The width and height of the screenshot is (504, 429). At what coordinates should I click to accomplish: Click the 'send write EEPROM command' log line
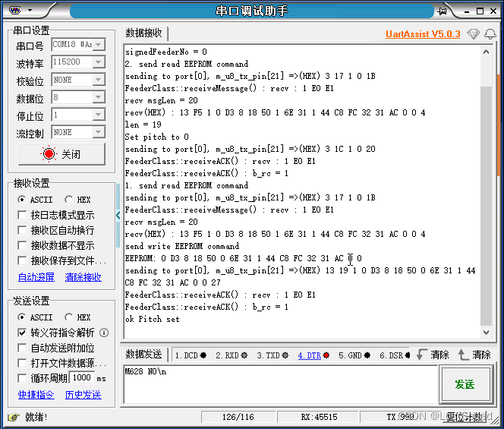click(182, 246)
